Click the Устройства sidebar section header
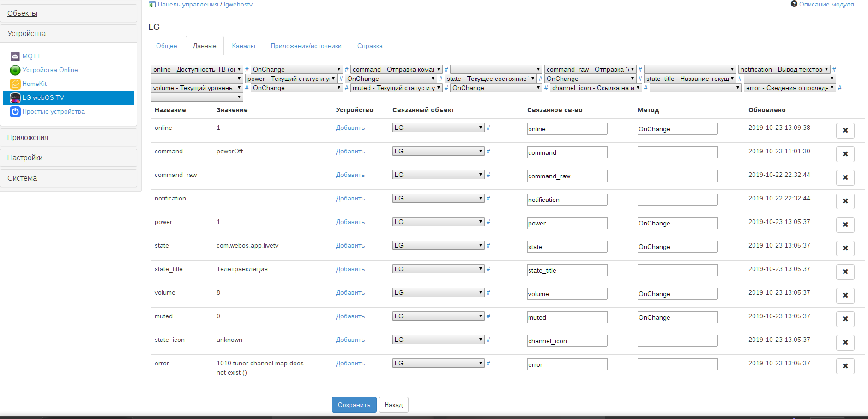Screen dimensions: 868x419 [69, 34]
